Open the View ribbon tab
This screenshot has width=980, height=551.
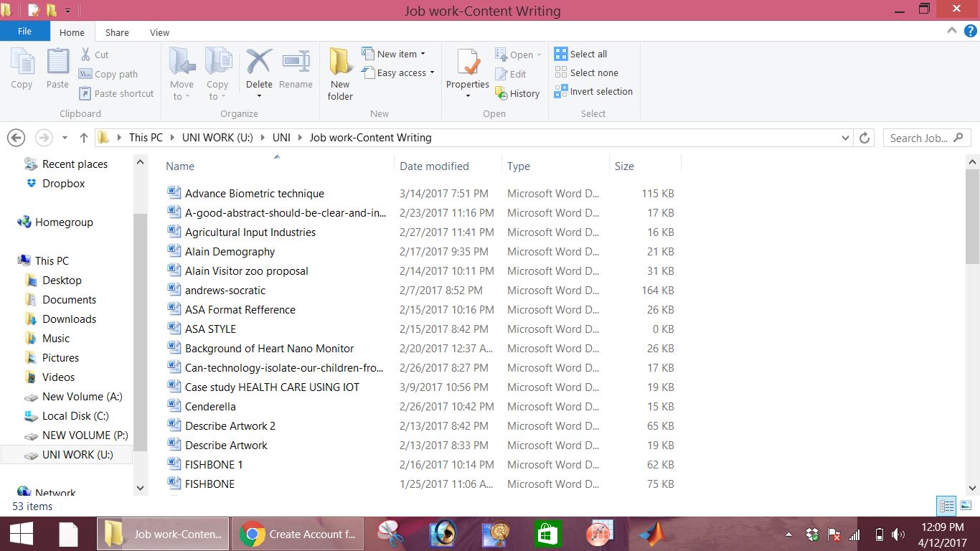159,32
